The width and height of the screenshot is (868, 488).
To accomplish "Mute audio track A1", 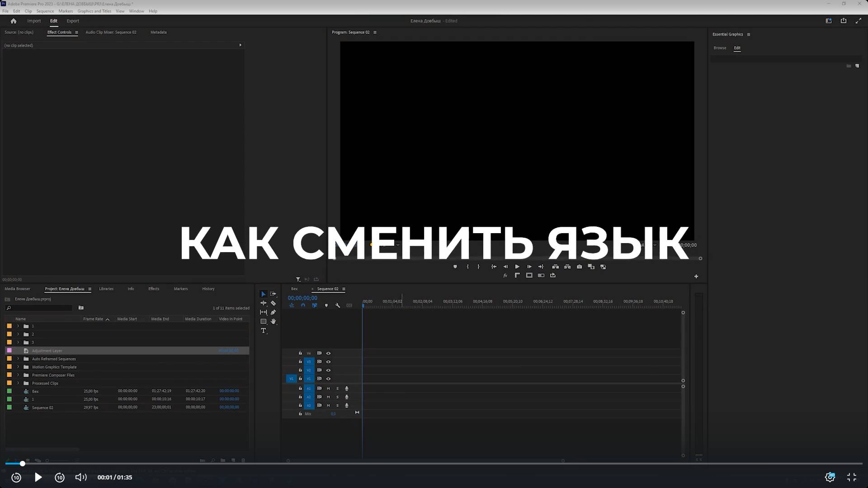I will 328,389.
